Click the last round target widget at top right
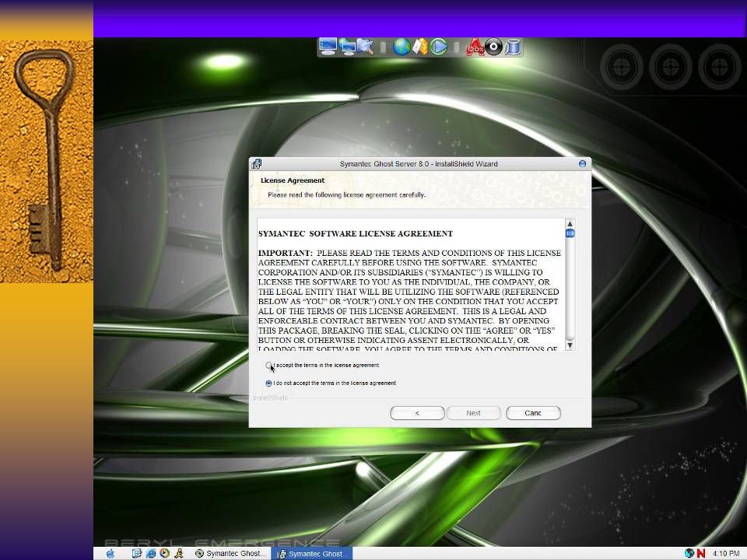Image resolution: width=747 pixels, height=560 pixels. tap(719, 67)
